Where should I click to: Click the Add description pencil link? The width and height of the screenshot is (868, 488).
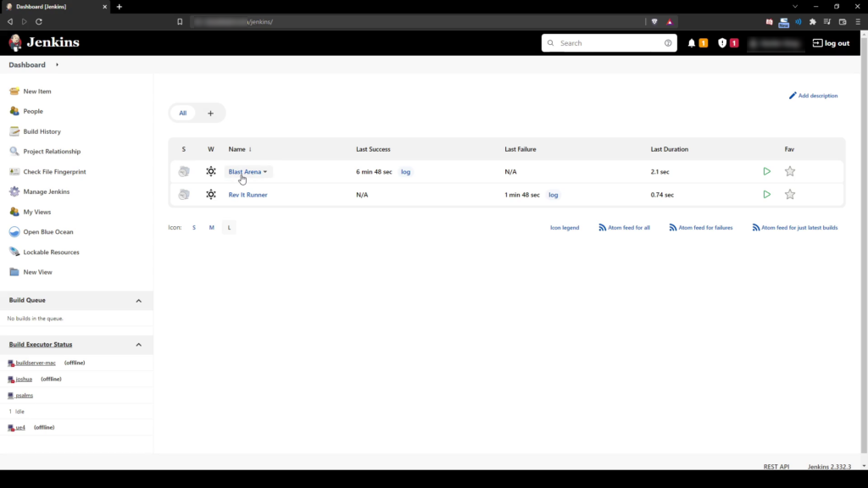[813, 96]
